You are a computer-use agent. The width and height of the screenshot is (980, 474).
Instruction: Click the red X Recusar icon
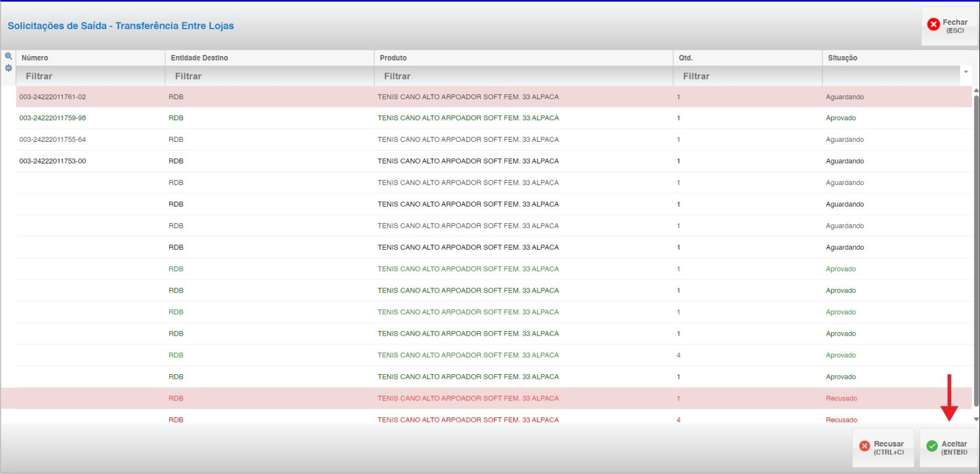click(x=864, y=446)
